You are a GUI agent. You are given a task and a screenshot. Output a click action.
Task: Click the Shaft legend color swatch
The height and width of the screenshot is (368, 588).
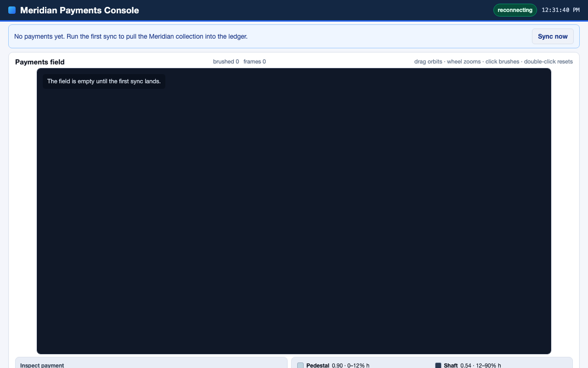438,366
